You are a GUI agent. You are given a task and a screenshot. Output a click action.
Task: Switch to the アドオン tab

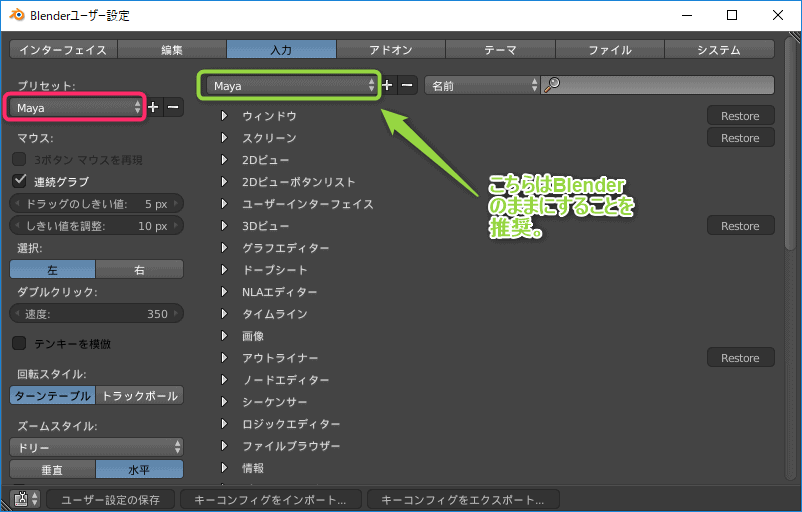coord(390,49)
